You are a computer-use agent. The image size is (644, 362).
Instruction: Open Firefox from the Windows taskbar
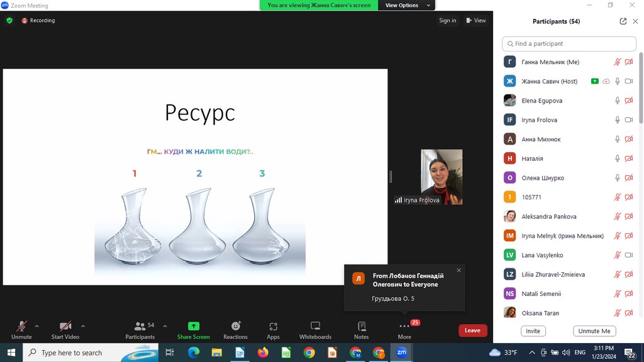(x=263, y=353)
